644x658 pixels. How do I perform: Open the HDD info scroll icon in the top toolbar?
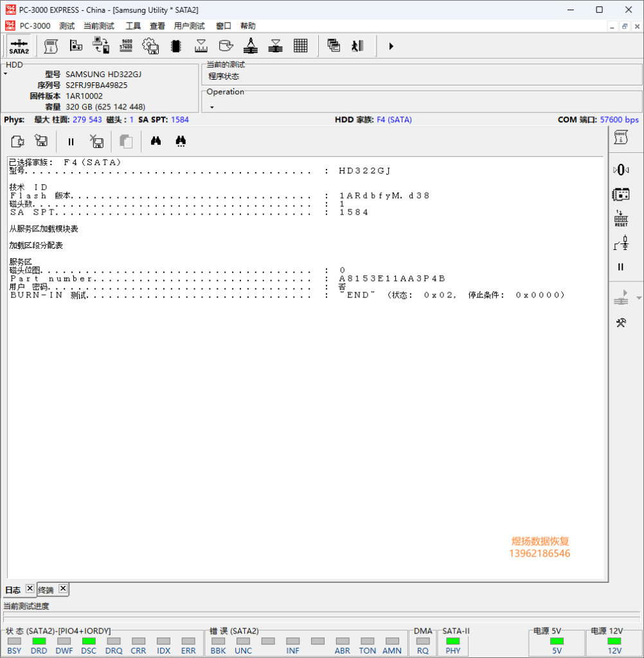[51, 46]
